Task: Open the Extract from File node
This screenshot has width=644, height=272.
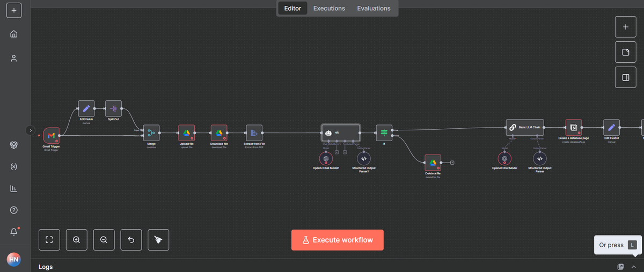Action: pyautogui.click(x=254, y=133)
